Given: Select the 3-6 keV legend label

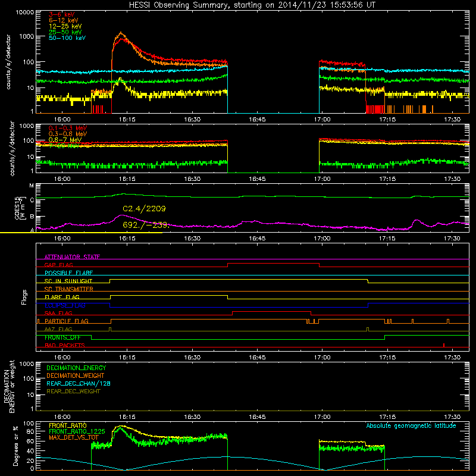Looking at the screenshot, I should 61,14.
